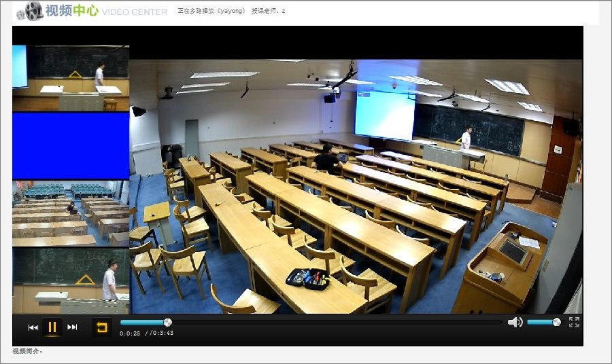Click the playback progress bar handle
Screen dimensions: 612x364
coord(168,323)
